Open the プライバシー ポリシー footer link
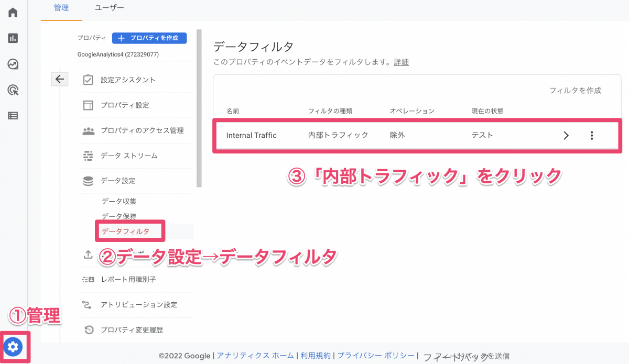The height and width of the screenshot is (364, 629). click(x=376, y=356)
